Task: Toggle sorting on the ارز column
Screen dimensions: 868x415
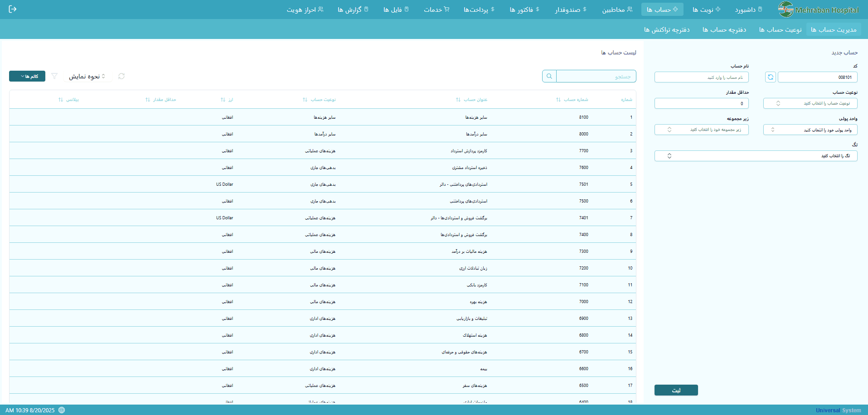Action: tap(223, 99)
